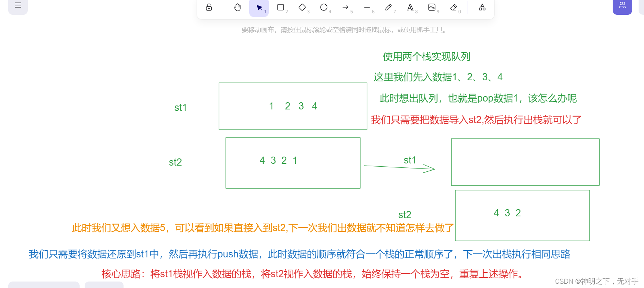
Task: Click the numbers 4 3 2 1
Action: (278, 161)
